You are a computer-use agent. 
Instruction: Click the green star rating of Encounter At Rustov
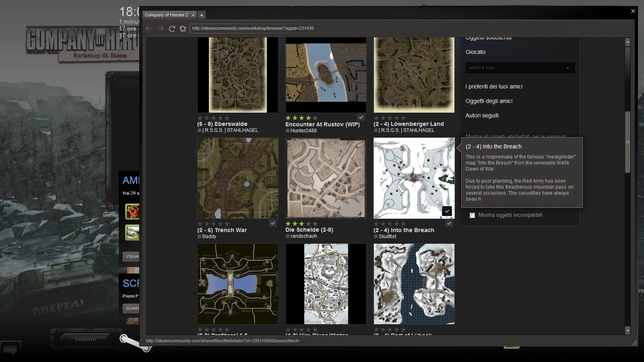click(301, 118)
